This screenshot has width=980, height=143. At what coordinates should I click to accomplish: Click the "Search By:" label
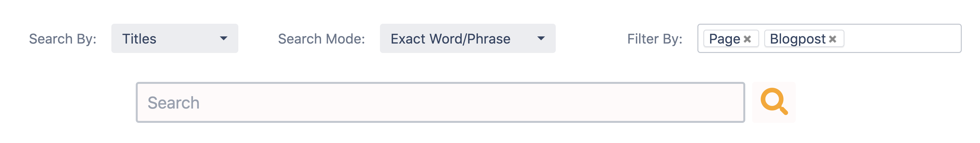click(x=63, y=39)
